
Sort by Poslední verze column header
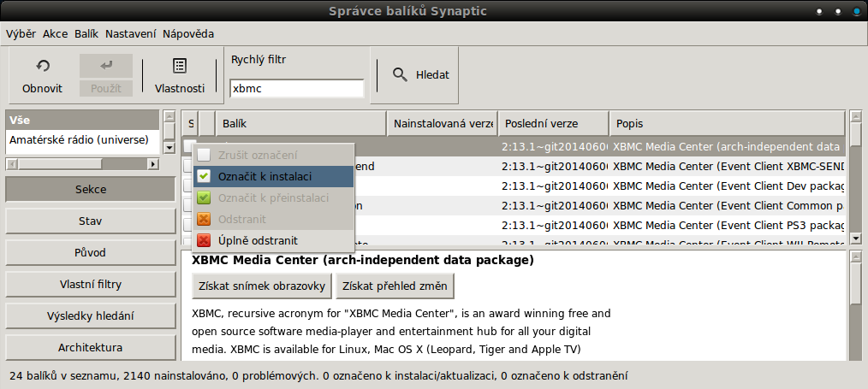[x=553, y=124]
